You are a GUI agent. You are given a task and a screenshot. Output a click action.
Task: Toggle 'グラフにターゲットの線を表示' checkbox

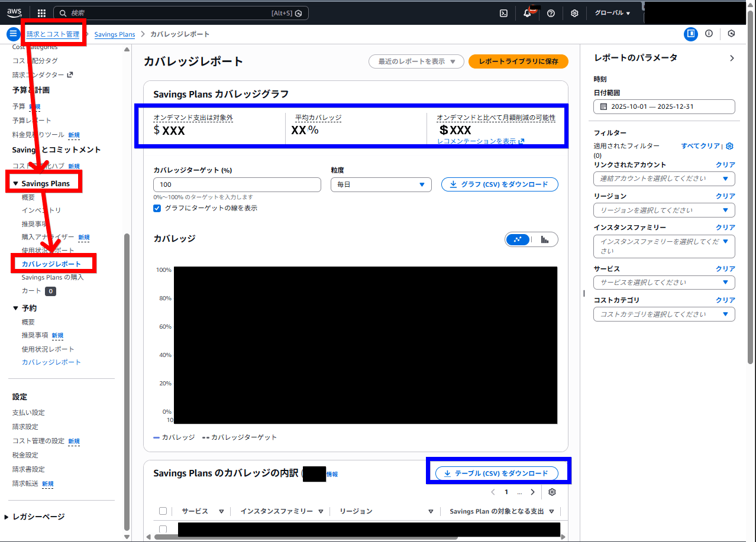coord(157,208)
